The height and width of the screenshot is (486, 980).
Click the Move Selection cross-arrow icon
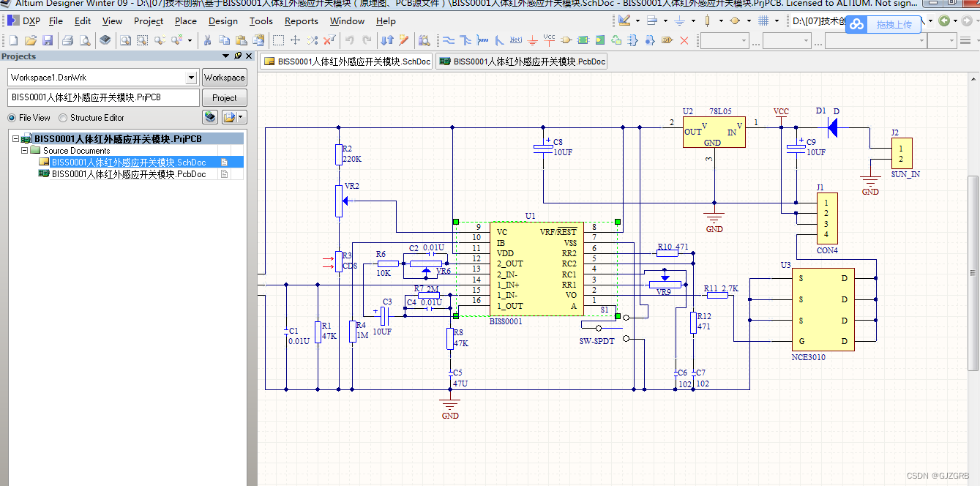(295, 40)
